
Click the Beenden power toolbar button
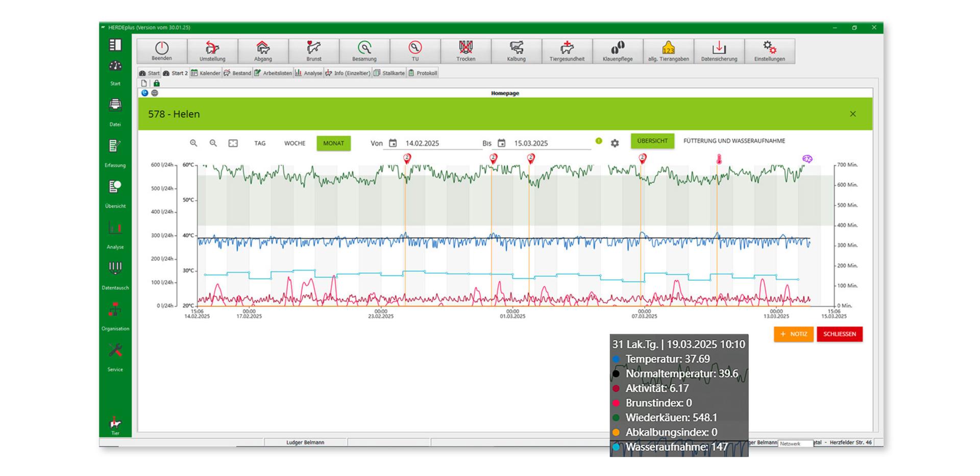point(162,51)
